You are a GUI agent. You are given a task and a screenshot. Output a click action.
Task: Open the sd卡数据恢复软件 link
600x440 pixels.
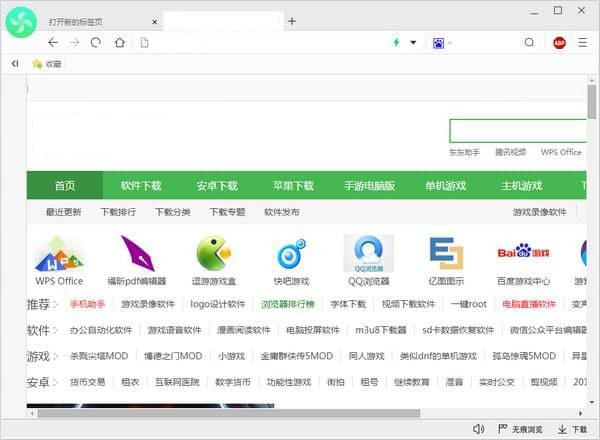(x=458, y=330)
